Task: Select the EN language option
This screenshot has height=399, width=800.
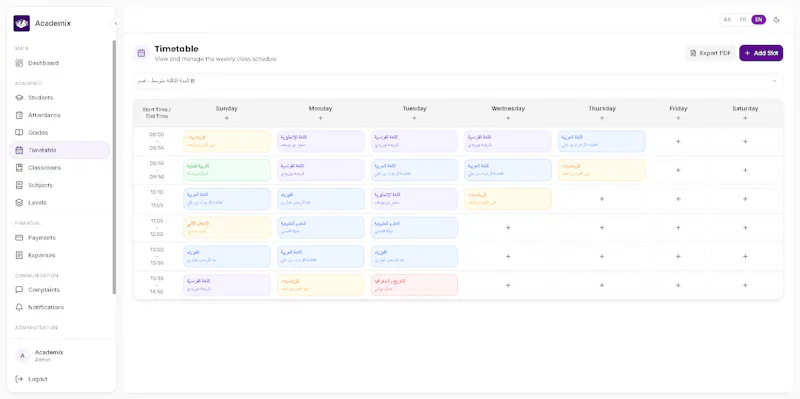Action: [x=759, y=19]
